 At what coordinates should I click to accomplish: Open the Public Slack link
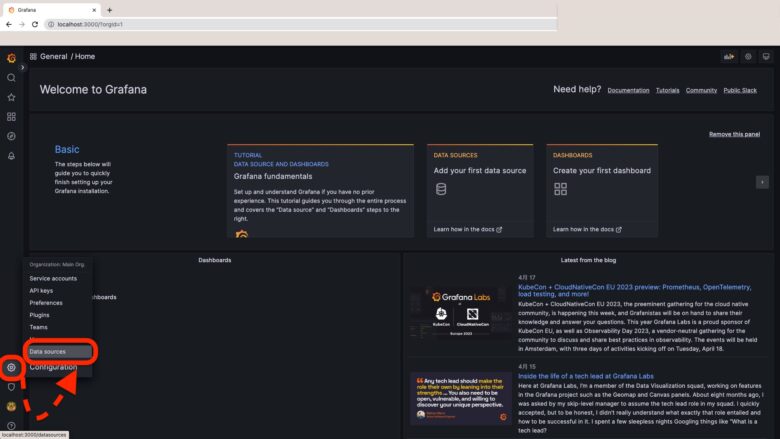click(740, 90)
